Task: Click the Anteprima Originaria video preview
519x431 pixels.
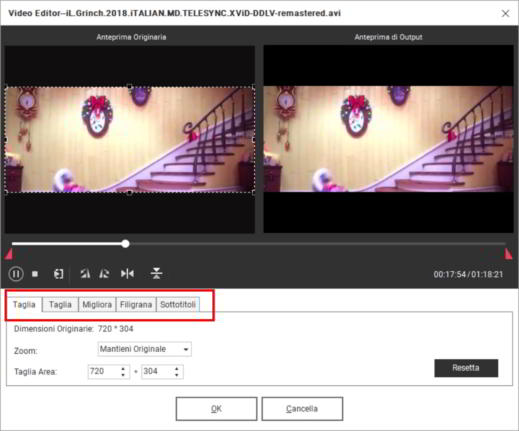Action: click(x=130, y=139)
